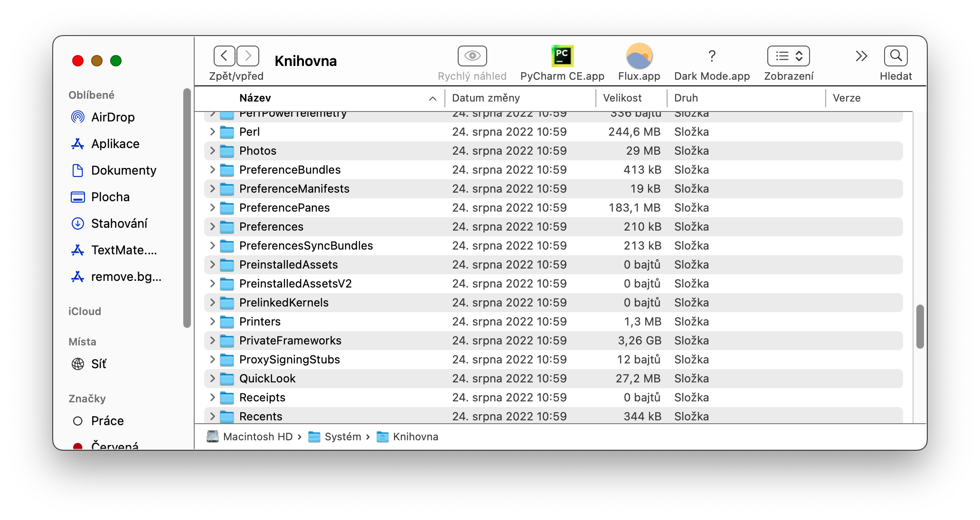Image resolution: width=980 pixels, height=520 pixels.
Task: Expand the PrivateFrameworks folder
Action: [x=212, y=341]
